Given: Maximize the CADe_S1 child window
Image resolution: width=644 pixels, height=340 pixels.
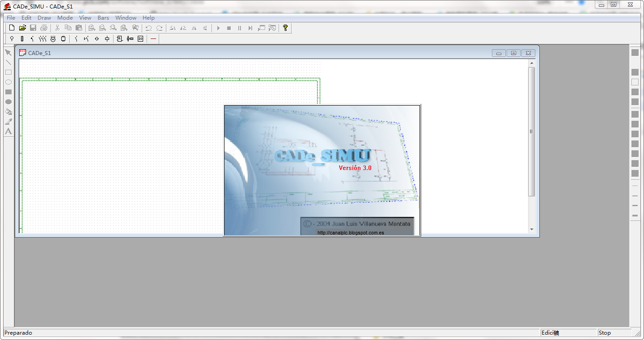Looking at the screenshot, I should [x=513, y=53].
